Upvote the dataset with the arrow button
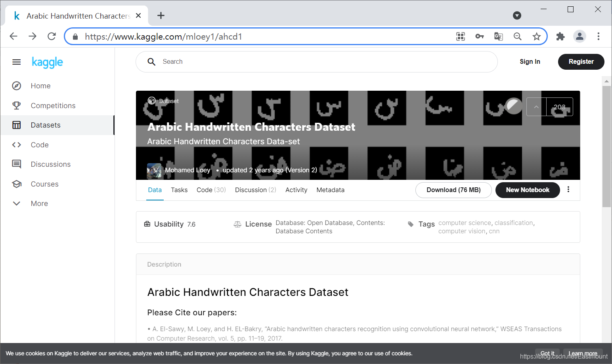 (x=536, y=107)
